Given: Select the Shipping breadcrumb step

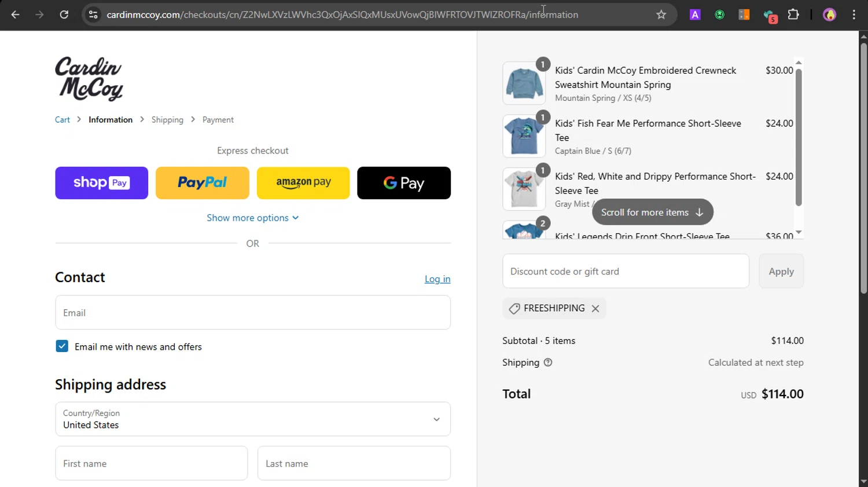Looking at the screenshot, I should point(167,120).
